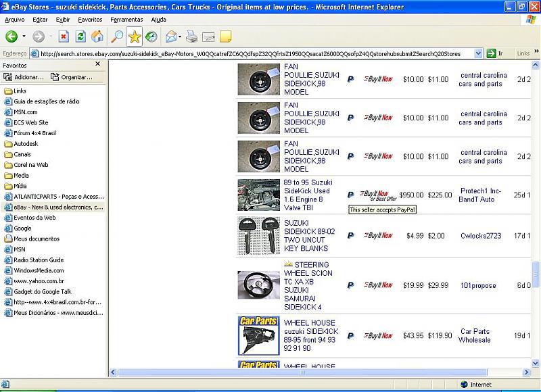
Task: Click Buy It Now for WHEEL HOUSE
Action: click(x=379, y=335)
